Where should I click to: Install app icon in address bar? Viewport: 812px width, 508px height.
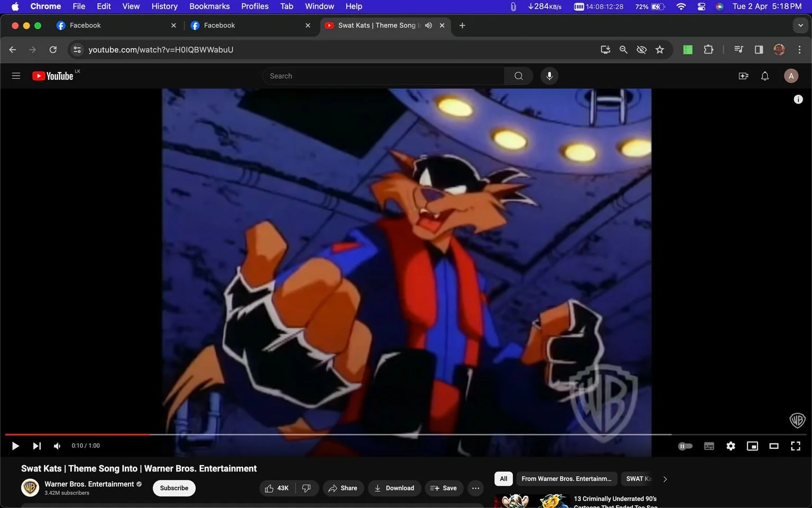[605, 50]
